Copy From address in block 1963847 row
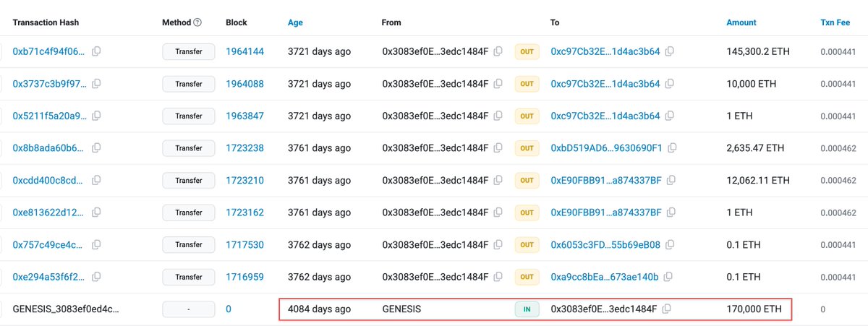Viewport: 868px width, 326px height. click(x=498, y=116)
